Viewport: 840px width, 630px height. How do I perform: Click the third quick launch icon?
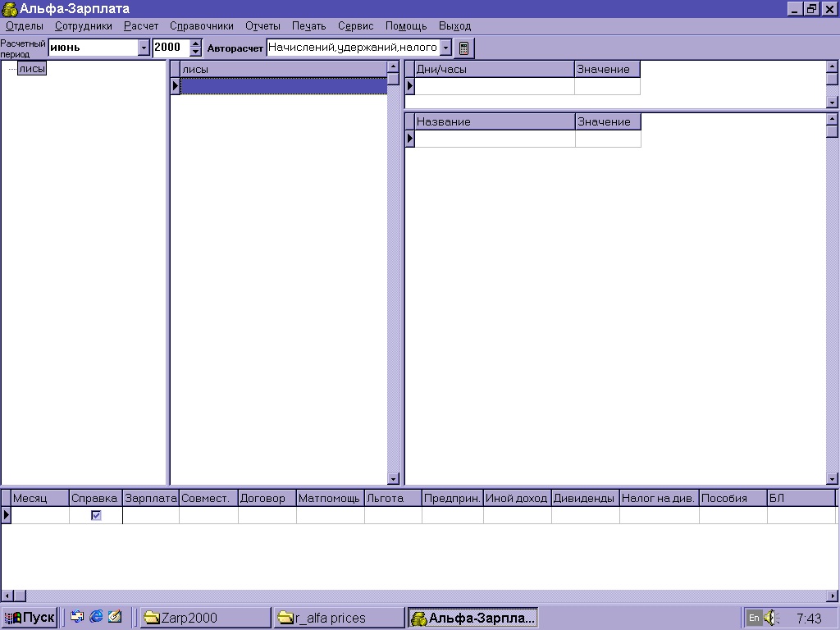click(115, 618)
